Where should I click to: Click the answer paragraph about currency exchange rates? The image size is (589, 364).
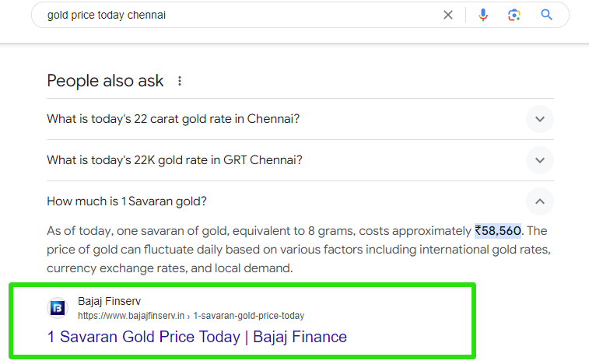point(170,268)
